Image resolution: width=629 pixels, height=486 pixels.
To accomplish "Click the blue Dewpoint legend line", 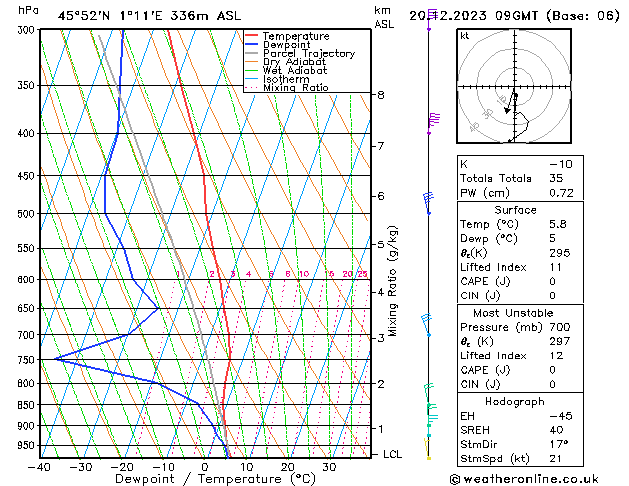I will pyautogui.click(x=251, y=44).
